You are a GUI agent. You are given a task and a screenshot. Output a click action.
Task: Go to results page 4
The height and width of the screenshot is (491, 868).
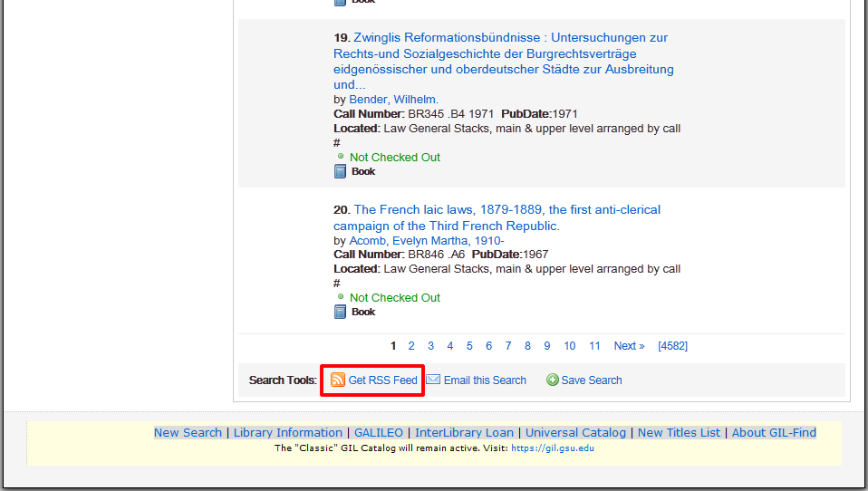click(x=450, y=346)
